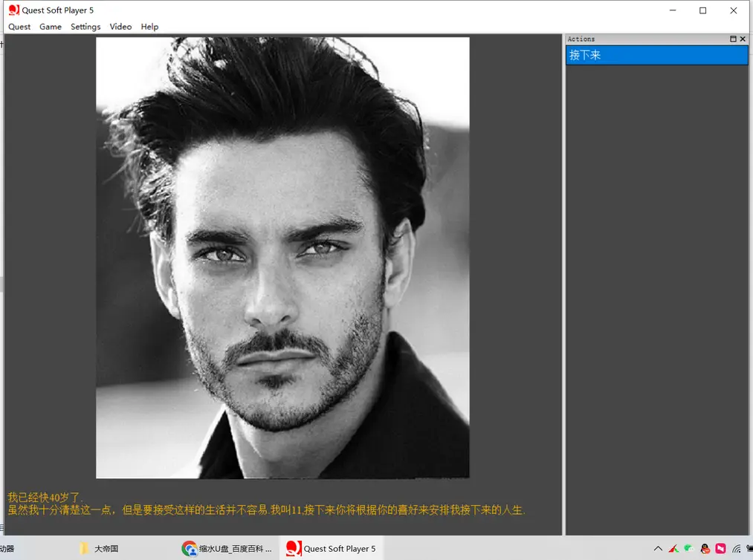Close the Actions panel
Screen dimensions: 753x560
743,39
